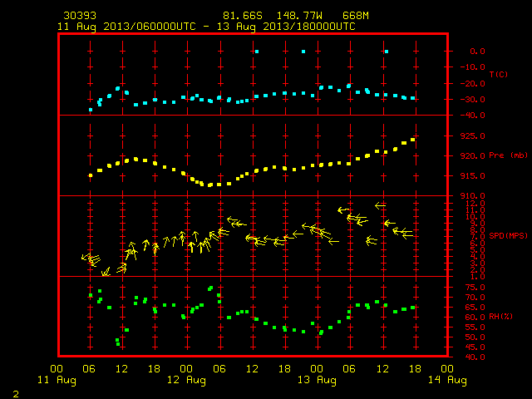The width and height of the screenshot is (532, 399).
Task: Click the 925.0 pressure tick value
Action: (x=473, y=136)
